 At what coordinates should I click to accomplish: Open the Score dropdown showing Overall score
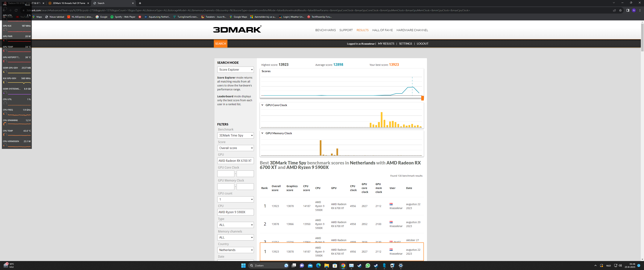click(236, 148)
